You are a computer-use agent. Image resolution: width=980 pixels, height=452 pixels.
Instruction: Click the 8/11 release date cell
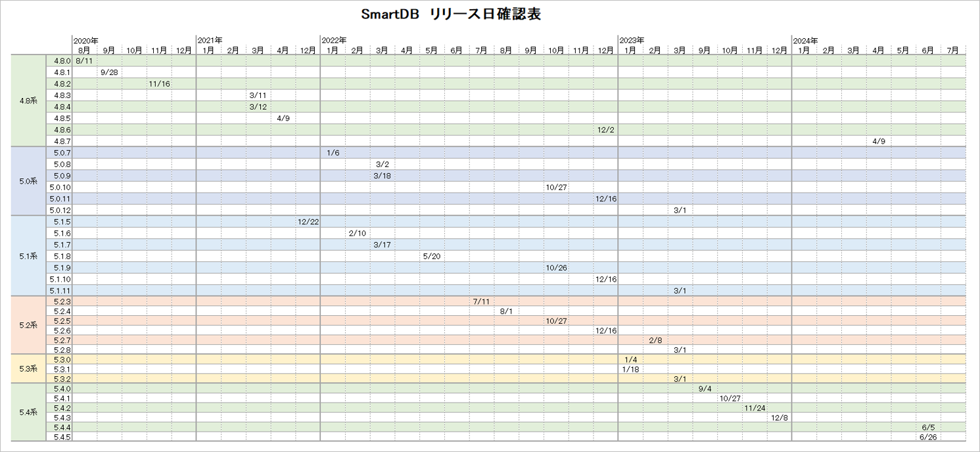84,61
